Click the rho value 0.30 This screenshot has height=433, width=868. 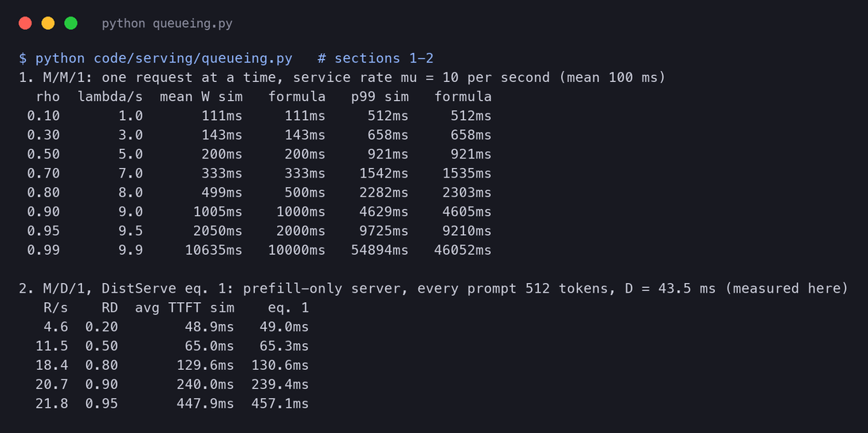[x=43, y=135]
